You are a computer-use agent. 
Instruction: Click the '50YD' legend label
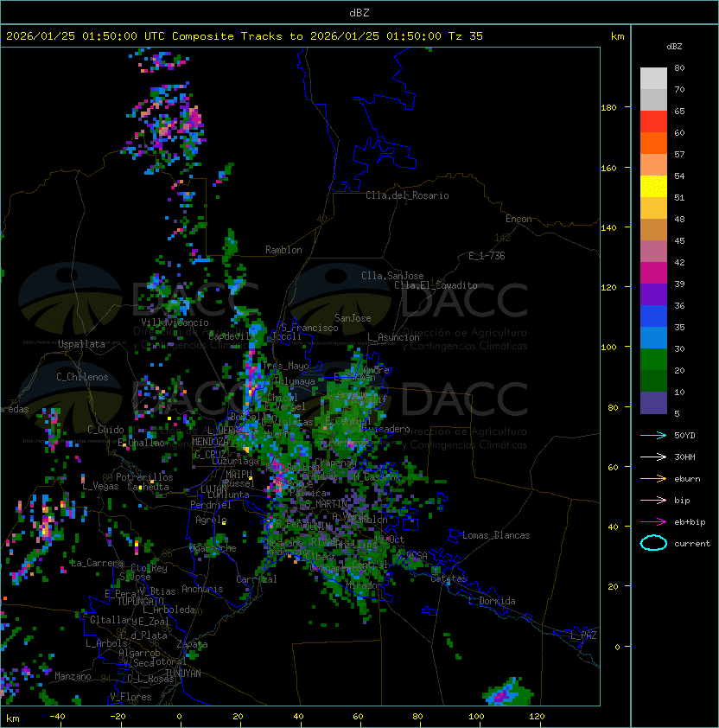point(684,436)
